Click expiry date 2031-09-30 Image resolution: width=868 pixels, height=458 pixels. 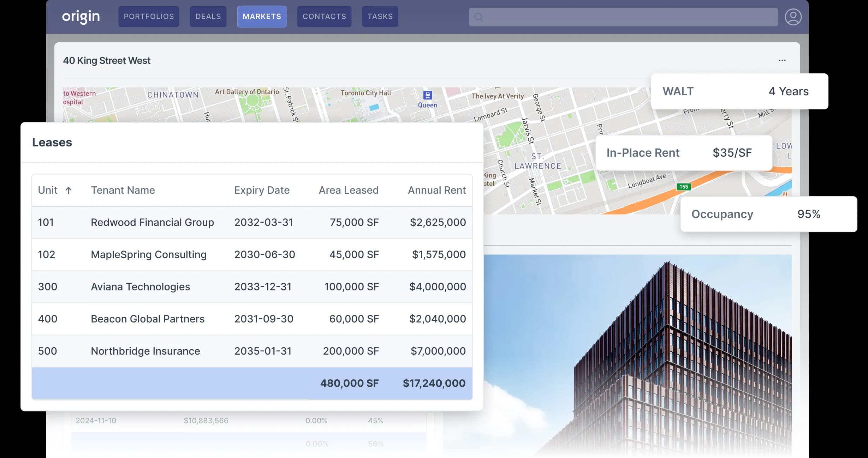click(264, 319)
